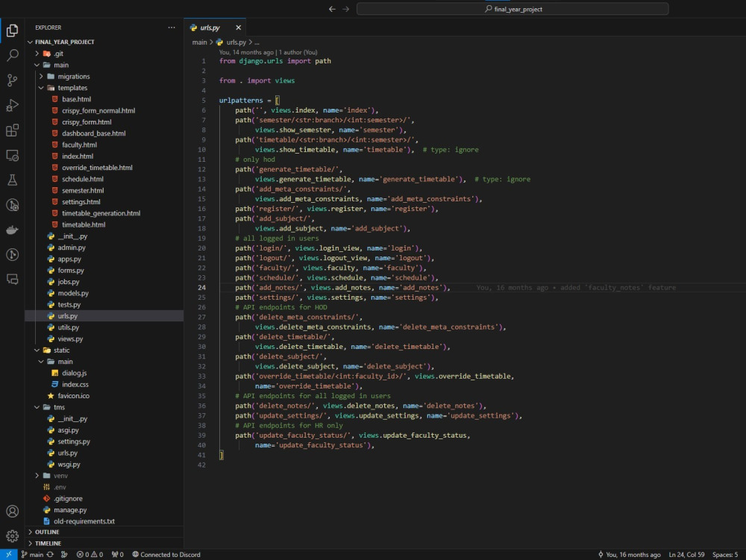The image size is (746, 560).
Task: Open the .env file
Action: coord(104,487)
